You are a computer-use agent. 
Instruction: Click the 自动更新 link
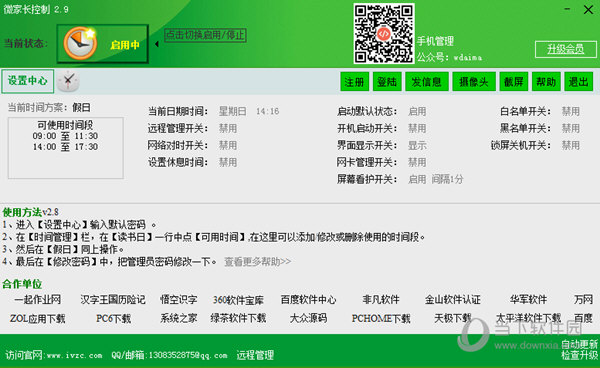579,345
